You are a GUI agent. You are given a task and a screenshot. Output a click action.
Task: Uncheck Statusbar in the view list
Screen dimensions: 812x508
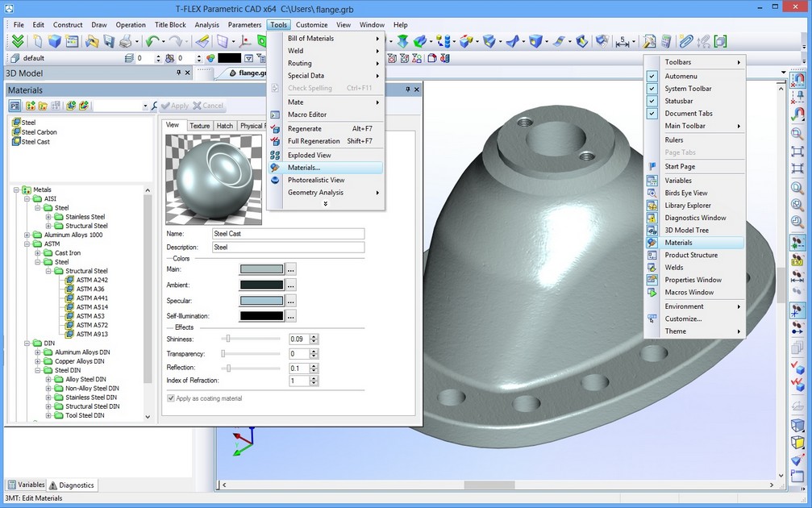click(x=652, y=101)
